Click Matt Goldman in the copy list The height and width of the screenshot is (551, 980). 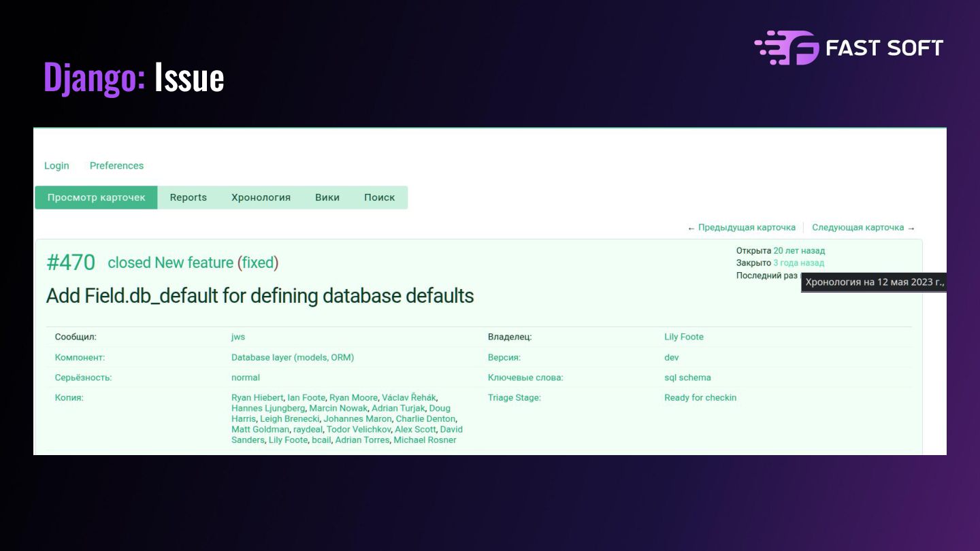click(260, 429)
